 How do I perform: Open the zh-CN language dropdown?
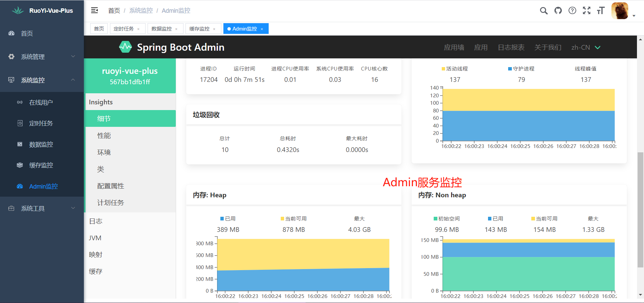(586, 47)
